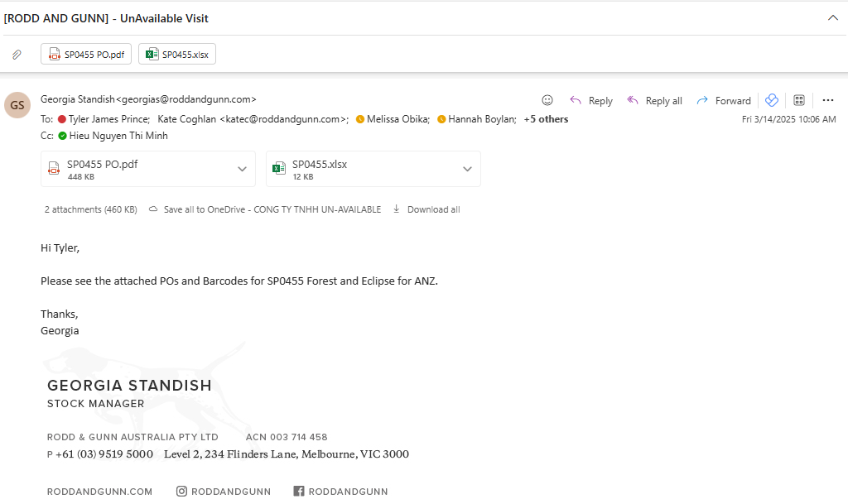Select recipient Kate Coghlan
Viewport: 848px width, 504px height.
pos(253,119)
